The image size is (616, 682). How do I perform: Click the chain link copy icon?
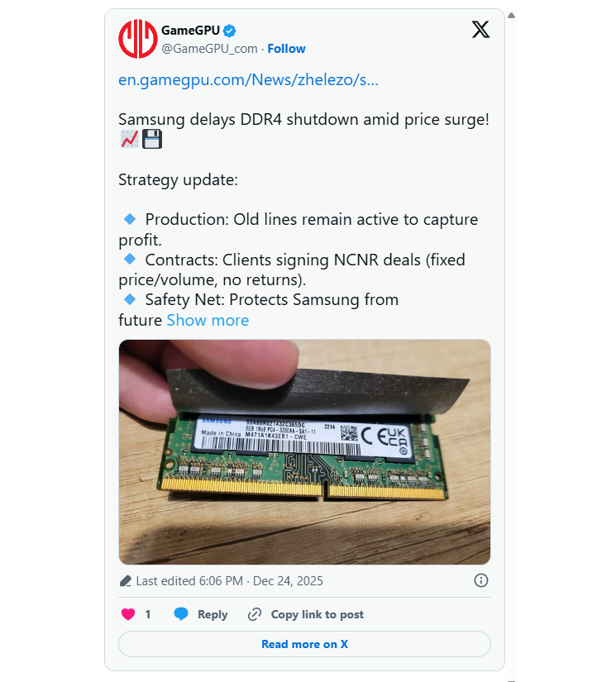[255, 614]
